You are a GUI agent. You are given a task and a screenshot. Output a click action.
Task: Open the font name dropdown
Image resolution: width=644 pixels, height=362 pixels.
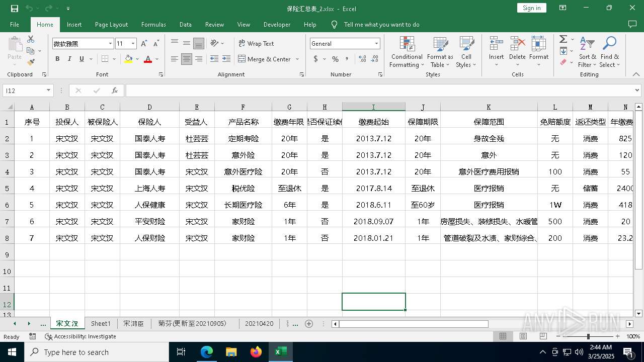click(110, 44)
